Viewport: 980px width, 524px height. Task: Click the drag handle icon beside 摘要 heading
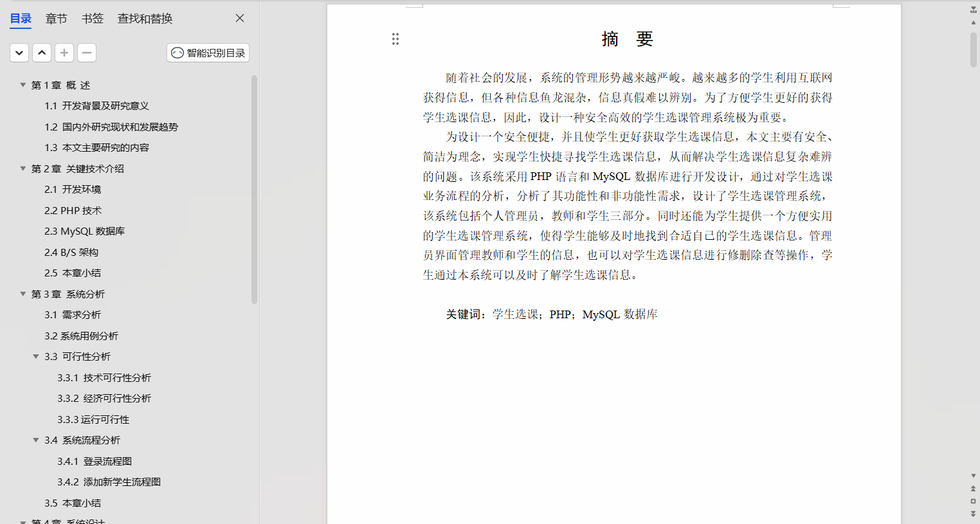point(395,39)
